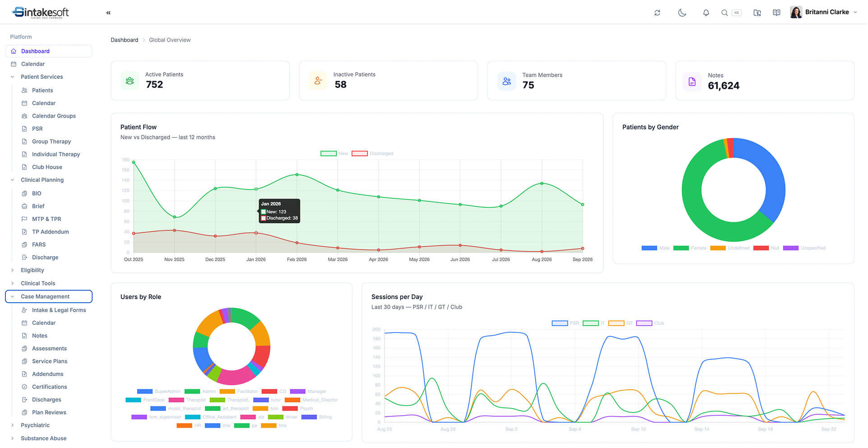Click the Team Members people icon
This screenshot has height=448, width=868.
click(x=507, y=81)
